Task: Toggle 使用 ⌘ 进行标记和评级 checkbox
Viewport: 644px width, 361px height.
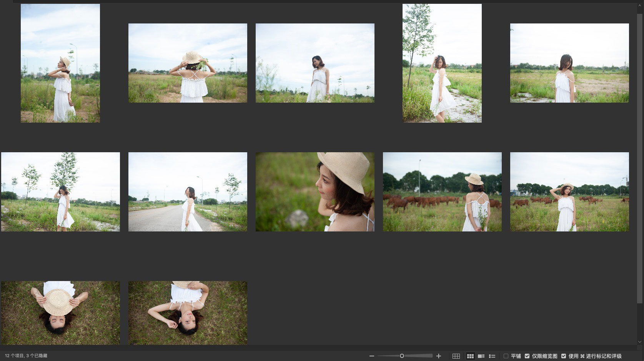Action: point(564,356)
